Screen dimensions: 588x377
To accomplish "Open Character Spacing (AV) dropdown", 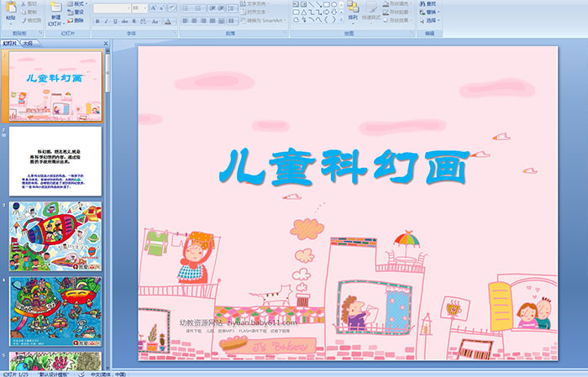I will coord(144,21).
